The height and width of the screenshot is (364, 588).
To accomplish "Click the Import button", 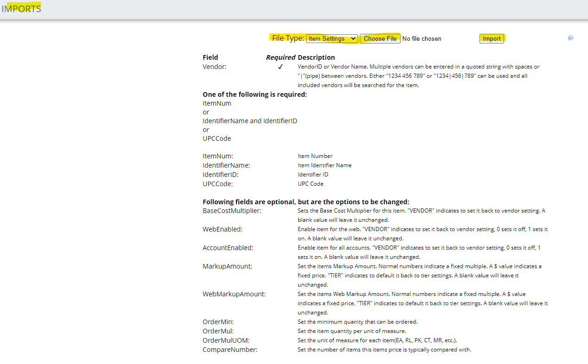I will click(x=492, y=39).
